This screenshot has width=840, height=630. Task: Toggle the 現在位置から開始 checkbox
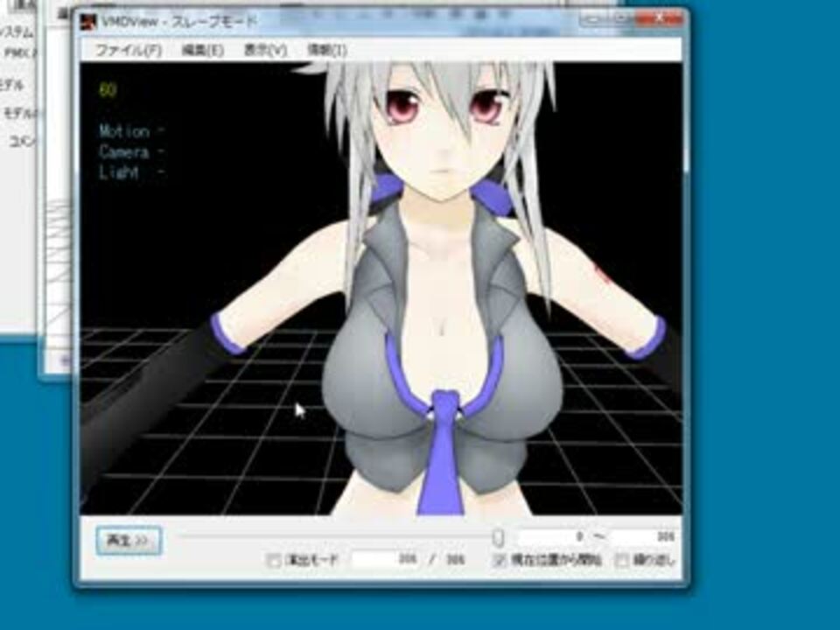[500, 560]
